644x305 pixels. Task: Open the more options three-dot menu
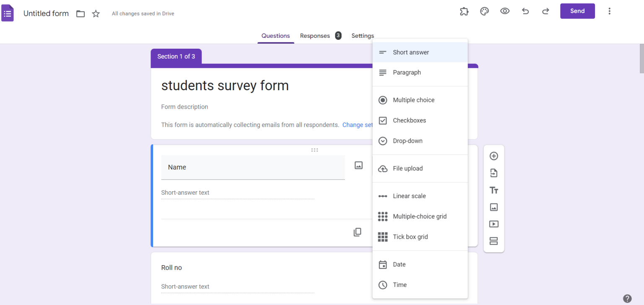[x=610, y=11]
